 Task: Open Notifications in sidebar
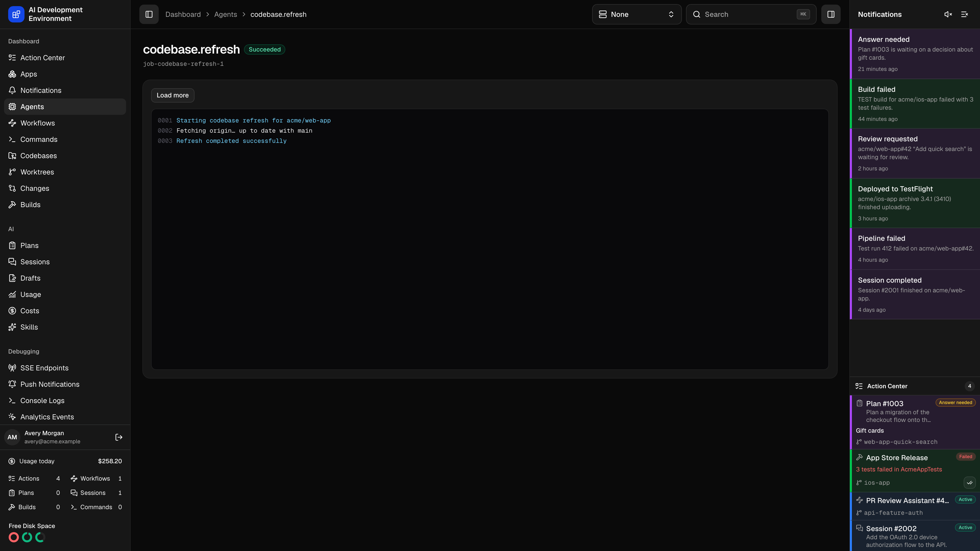pos(65,91)
